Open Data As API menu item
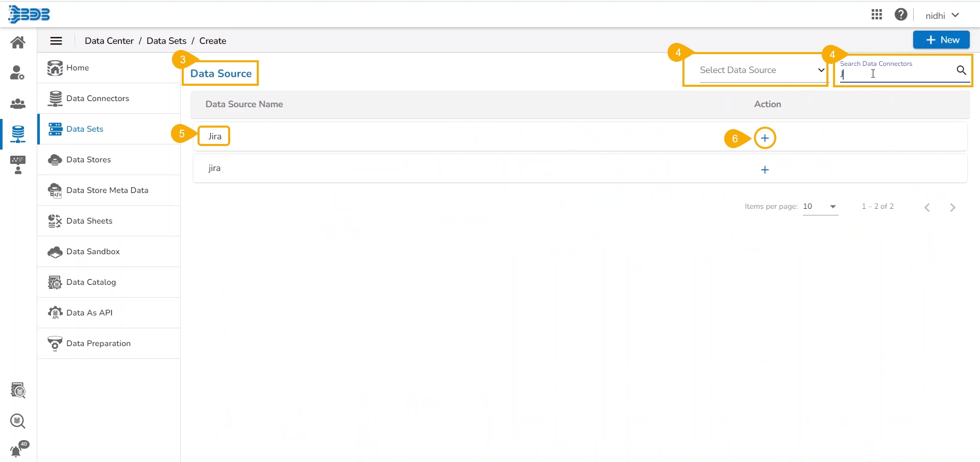980x462 pixels. [109, 313]
